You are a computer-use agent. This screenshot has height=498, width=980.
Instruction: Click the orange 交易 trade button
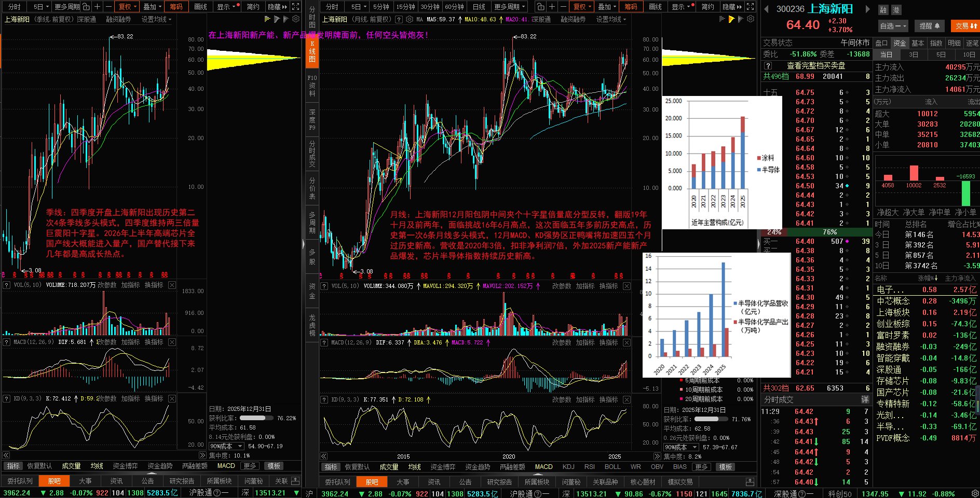(x=965, y=26)
